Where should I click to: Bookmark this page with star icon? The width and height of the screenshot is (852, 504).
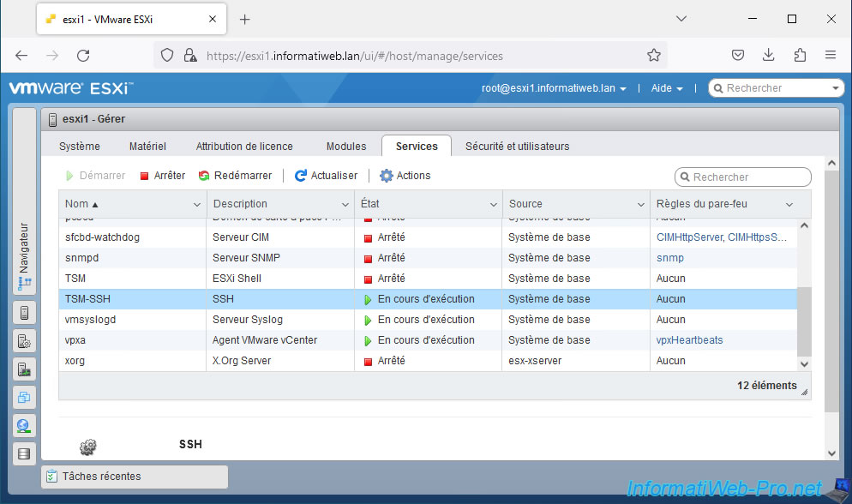654,56
